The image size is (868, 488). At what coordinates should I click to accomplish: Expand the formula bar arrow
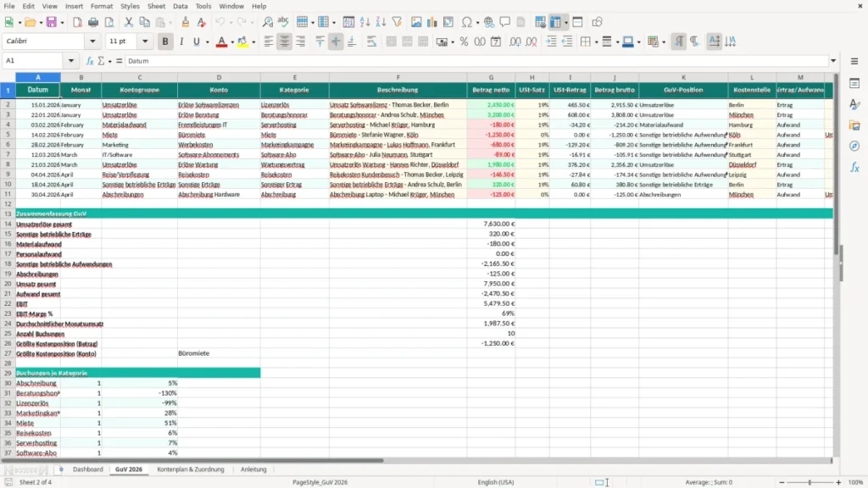click(833, 61)
